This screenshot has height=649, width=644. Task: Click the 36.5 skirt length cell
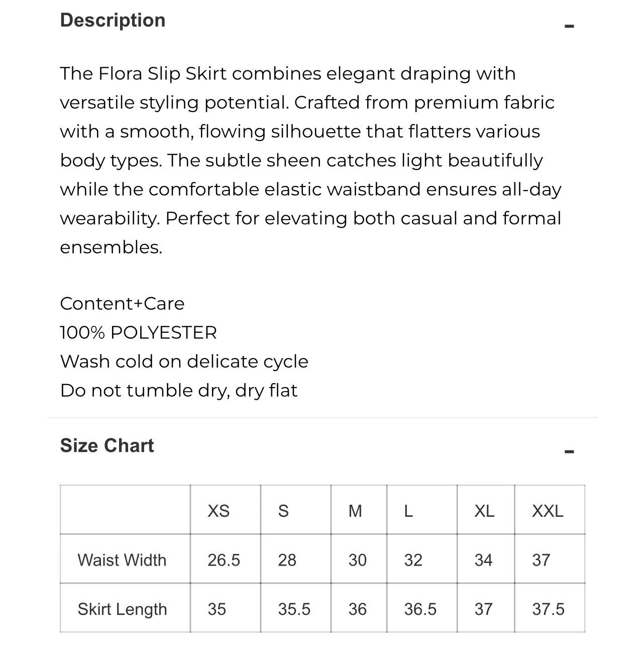click(420, 609)
